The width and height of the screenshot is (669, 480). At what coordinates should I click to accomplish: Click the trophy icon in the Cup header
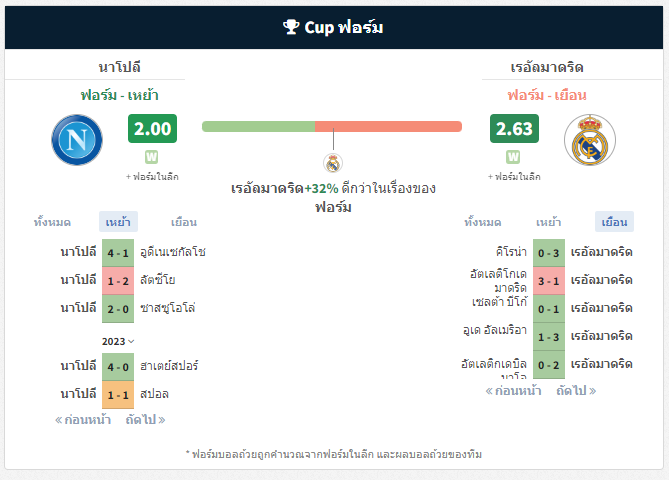[x=291, y=27]
